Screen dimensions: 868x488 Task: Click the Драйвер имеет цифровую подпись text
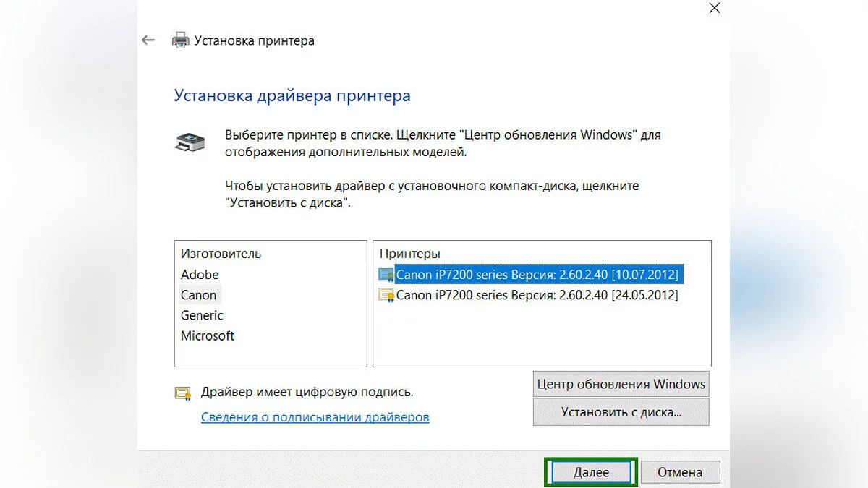pyautogui.click(x=307, y=392)
